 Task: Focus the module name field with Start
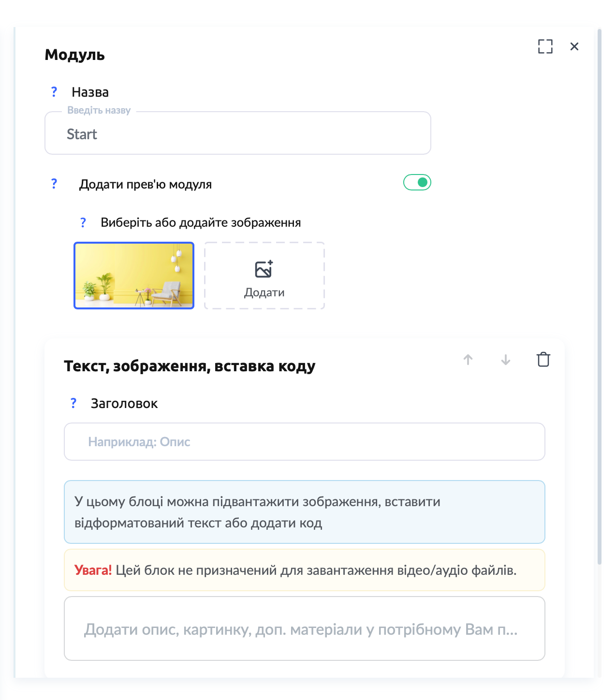coord(238,133)
